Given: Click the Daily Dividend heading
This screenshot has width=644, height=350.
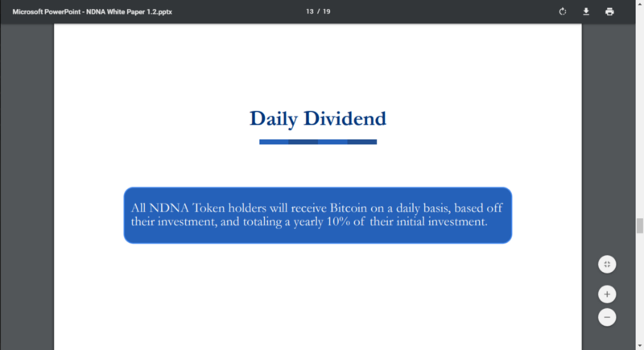Looking at the screenshot, I should coord(318,119).
